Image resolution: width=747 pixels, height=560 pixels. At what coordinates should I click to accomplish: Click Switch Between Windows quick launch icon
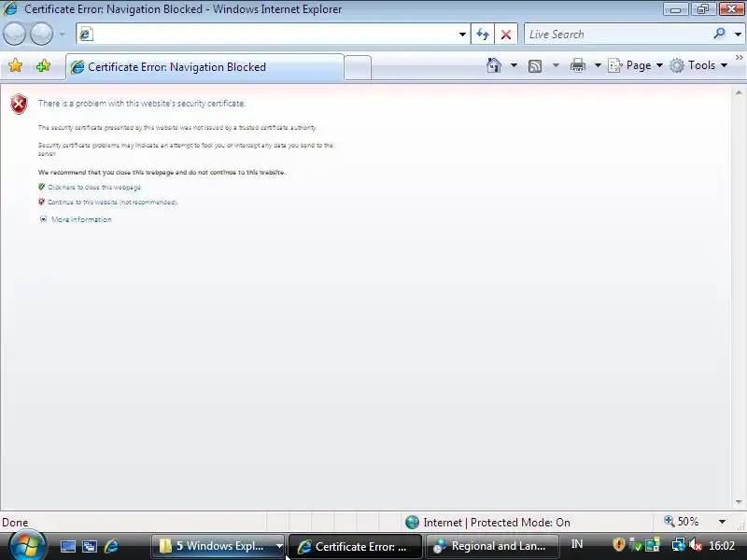[x=90, y=546]
